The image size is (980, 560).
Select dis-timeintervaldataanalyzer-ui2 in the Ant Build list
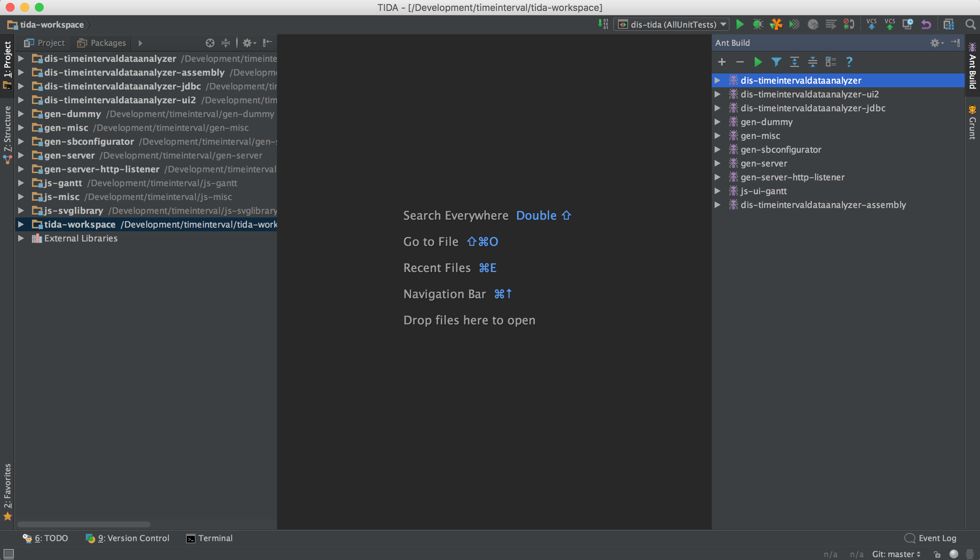(x=838, y=94)
